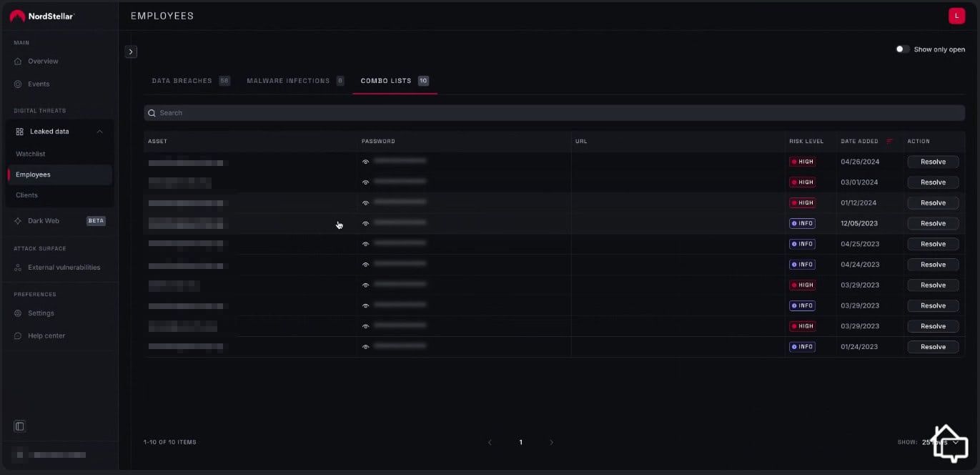Screen dimensions: 980x475
Task: Click the Password column header
Action: [x=378, y=142]
